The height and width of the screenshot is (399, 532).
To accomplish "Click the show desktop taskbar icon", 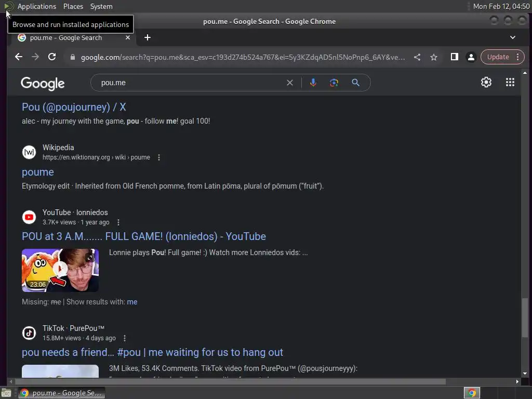I will tap(6, 393).
